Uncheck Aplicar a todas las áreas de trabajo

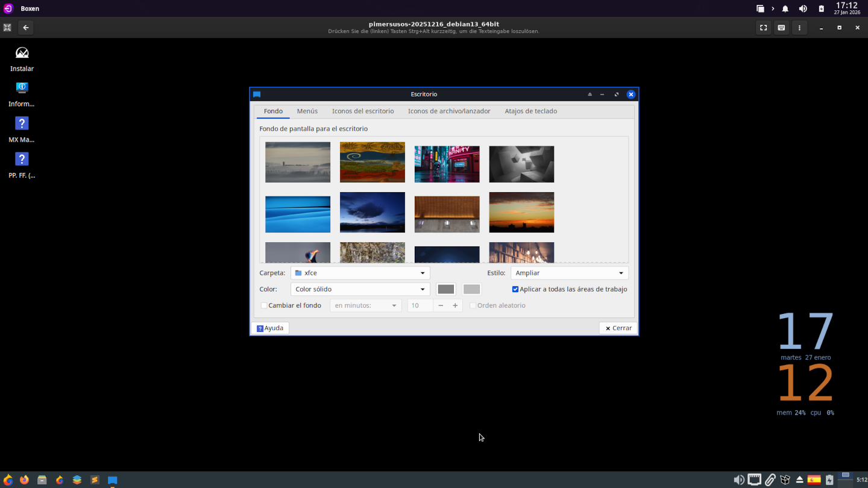515,289
